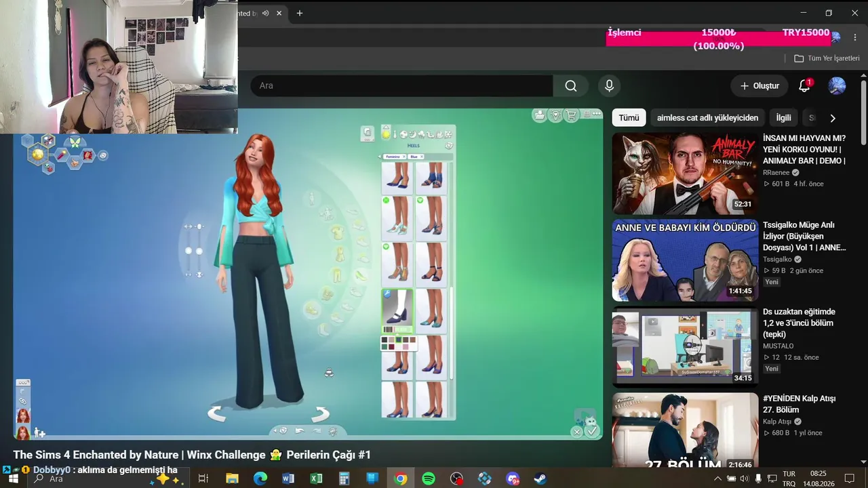Click the Oluştur create button

click(759, 86)
